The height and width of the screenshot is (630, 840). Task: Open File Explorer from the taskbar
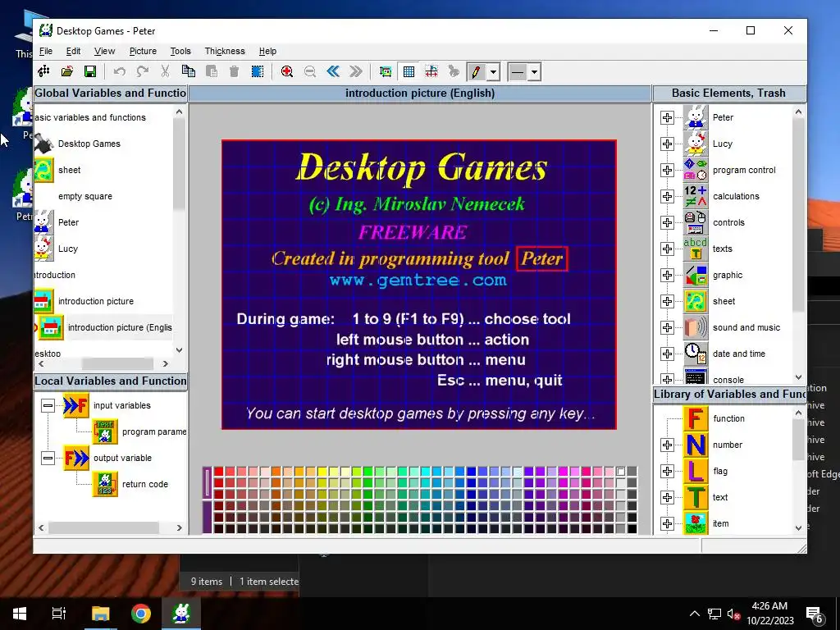coord(100,614)
